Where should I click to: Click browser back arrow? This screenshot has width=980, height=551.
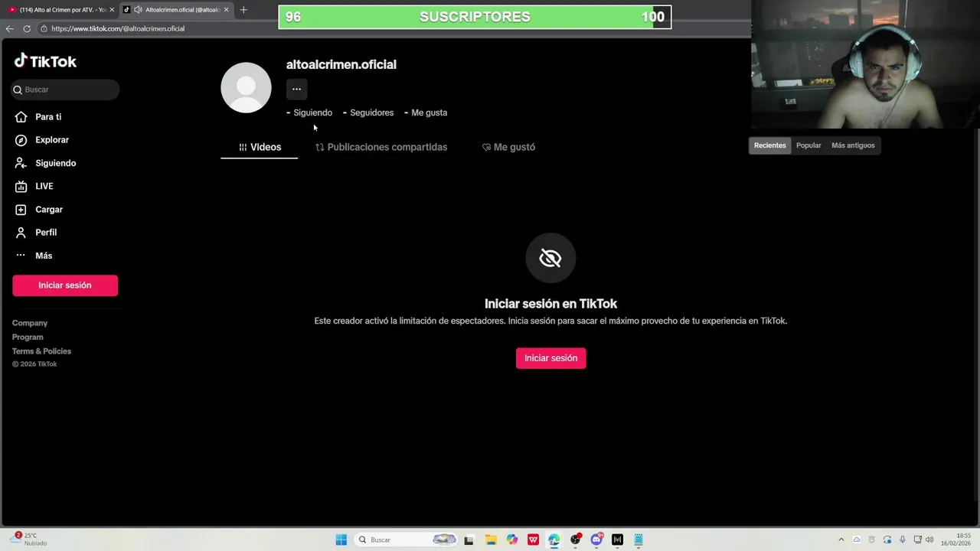[x=9, y=28]
